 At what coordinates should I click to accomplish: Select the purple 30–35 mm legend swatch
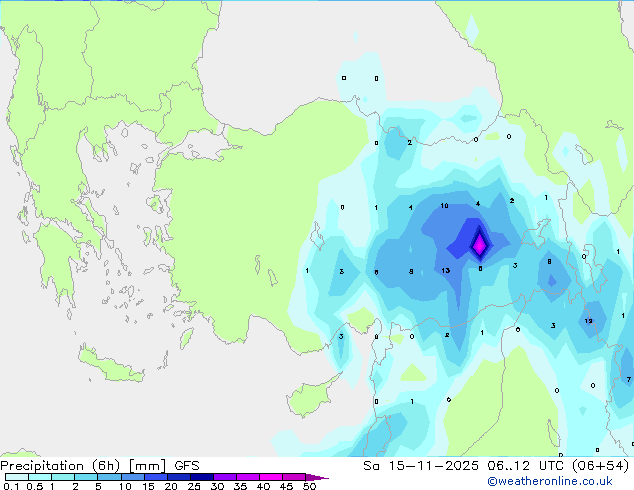tap(225, 477)
